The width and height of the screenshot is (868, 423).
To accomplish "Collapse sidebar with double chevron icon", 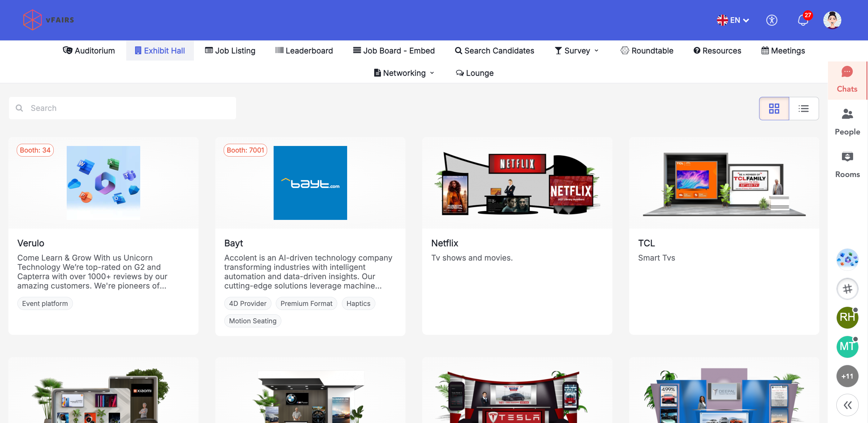I will tap(847, 405).
